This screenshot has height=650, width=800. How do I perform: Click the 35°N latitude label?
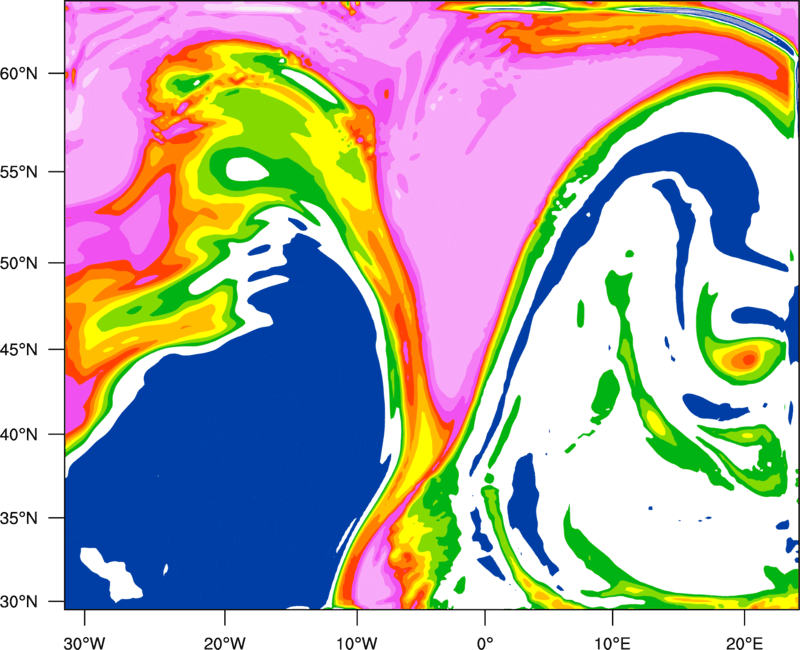tap(19, 518)
